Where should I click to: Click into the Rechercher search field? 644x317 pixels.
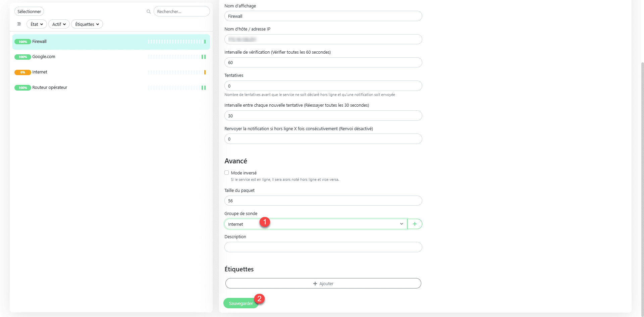(181, 11)
